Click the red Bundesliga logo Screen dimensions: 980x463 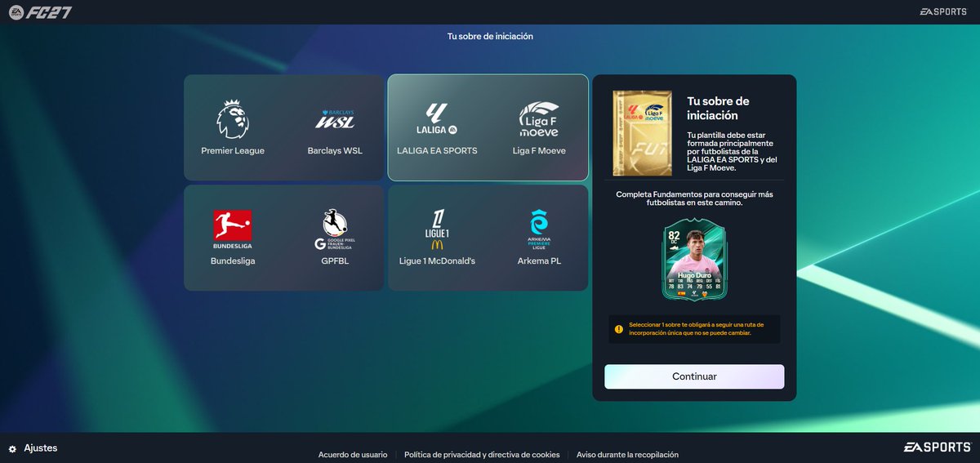pyautogui.click(x=233, y=229)
